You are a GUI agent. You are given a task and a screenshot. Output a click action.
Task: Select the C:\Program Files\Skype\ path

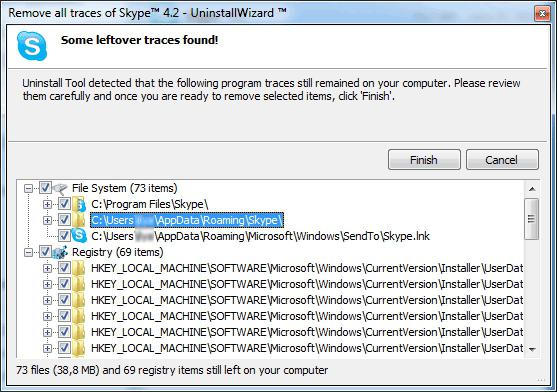(150, 204)
